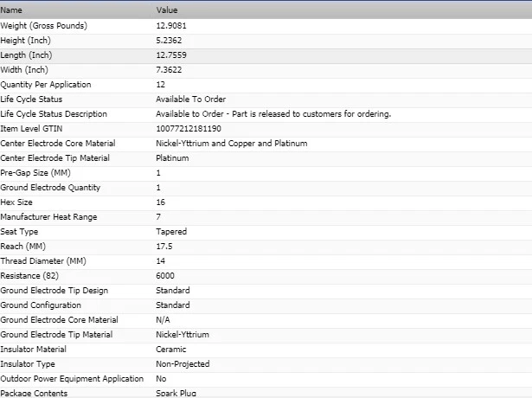This screenshot has height=398, width=532.
Task: Select the Weight (Gross Pounds) row
Action: [x=44, y=26]
